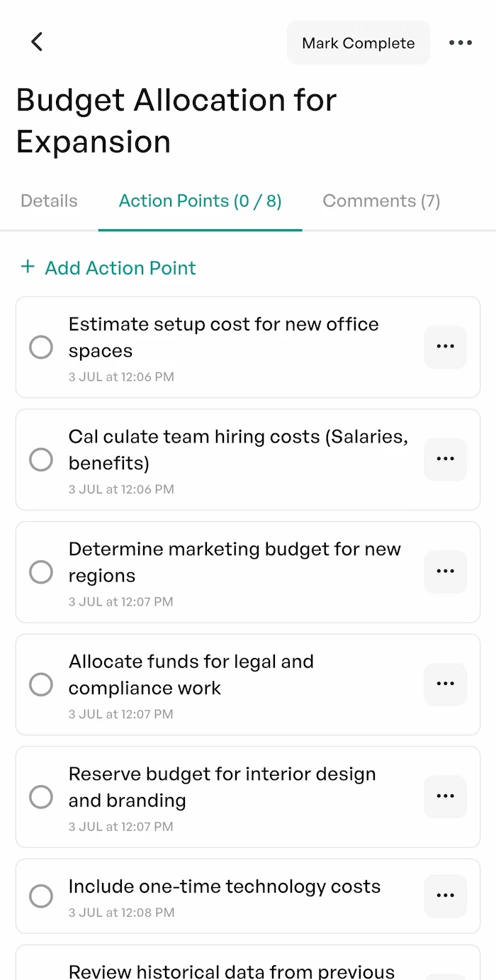This screenshot has height=980, width=496.
Task: Click Add Action Point
Action: pos(120,268)
